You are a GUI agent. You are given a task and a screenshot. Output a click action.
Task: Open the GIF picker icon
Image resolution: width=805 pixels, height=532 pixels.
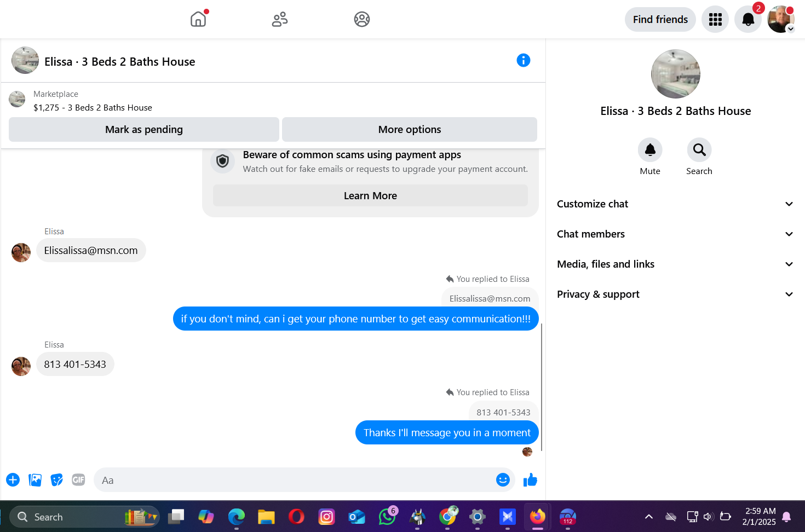pyautogui.click(x=78, y=480)
